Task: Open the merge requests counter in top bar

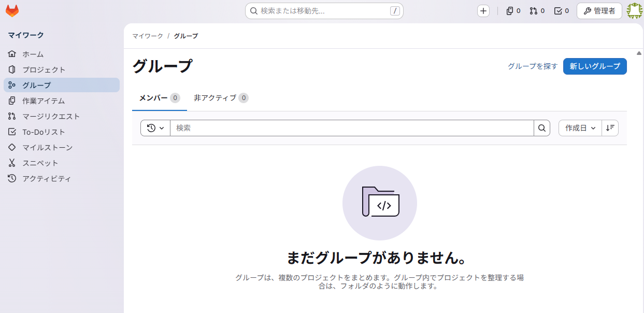Action: [537, 10]
